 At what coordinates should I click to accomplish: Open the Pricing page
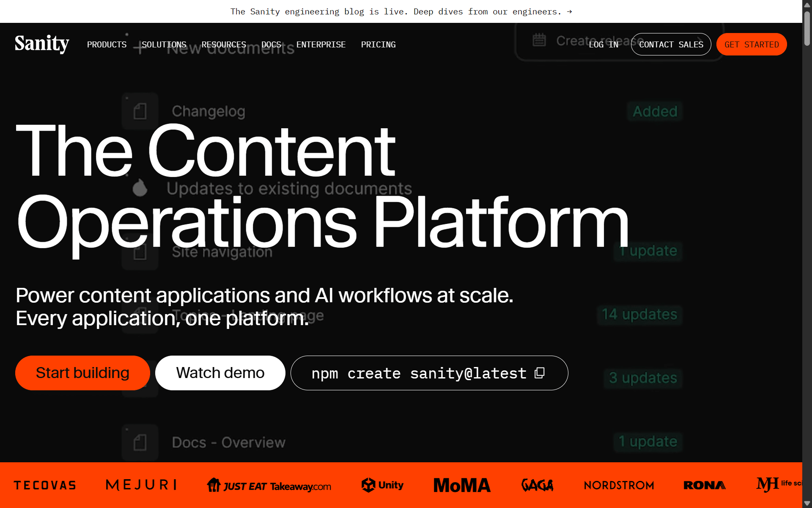pos(379,44)
